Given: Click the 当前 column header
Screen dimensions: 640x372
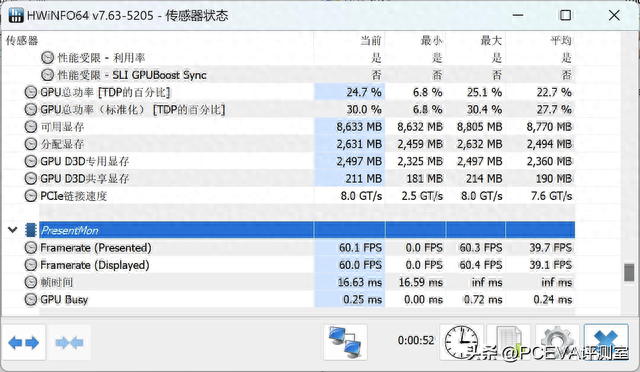Looking at the screenshot, I should pyautogui.click(x=370, y=40).
